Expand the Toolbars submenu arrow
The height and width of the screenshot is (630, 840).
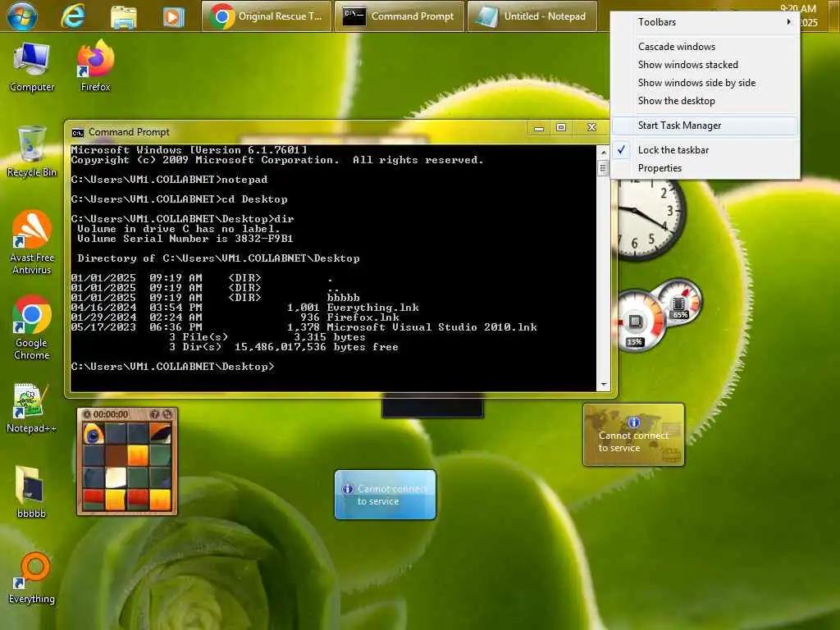[x=788, y=22]
